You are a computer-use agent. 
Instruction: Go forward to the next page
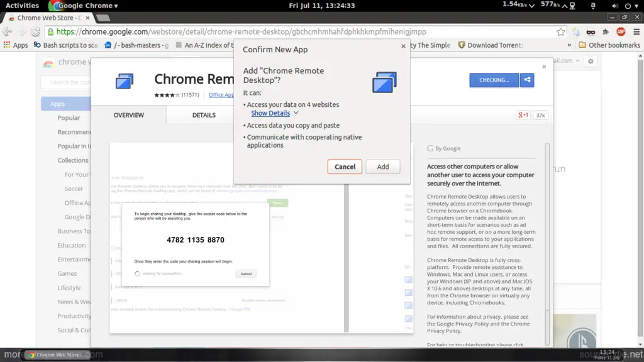[22, 31]
